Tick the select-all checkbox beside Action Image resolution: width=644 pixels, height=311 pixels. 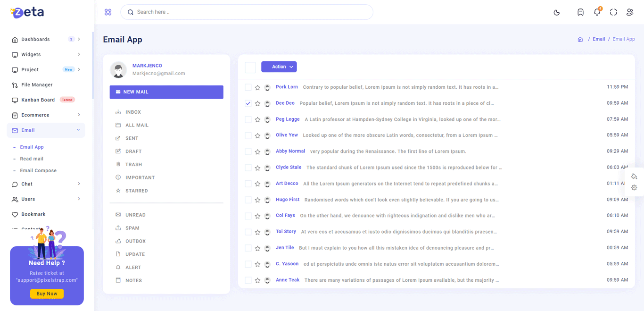[250, 67]
